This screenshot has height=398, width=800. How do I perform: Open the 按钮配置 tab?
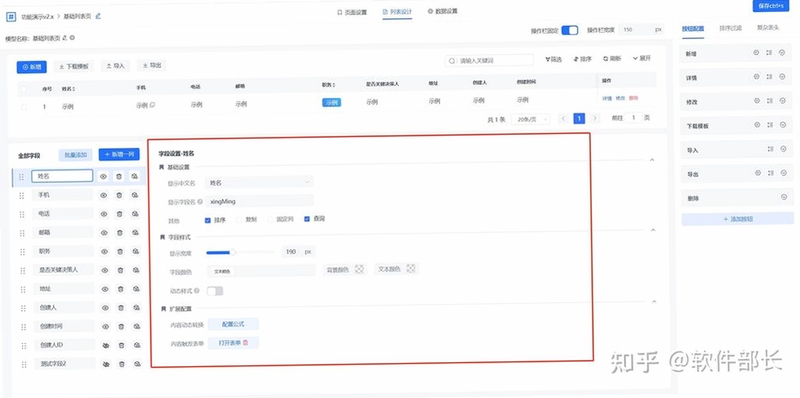[693, 29]
